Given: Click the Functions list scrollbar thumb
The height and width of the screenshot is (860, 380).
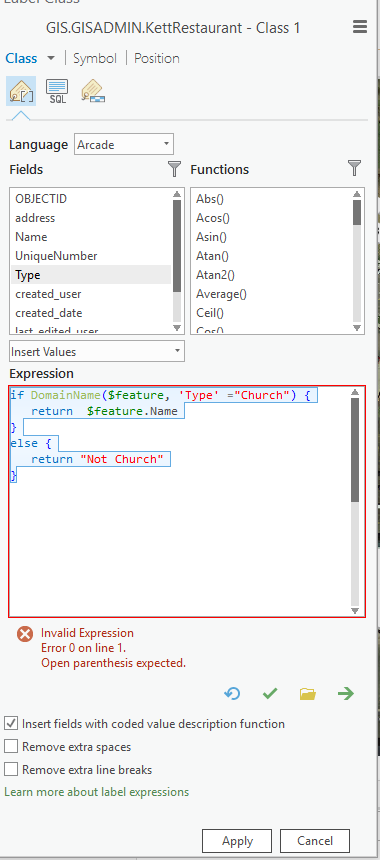Looking at the screenshot, I should click(357, 212).
